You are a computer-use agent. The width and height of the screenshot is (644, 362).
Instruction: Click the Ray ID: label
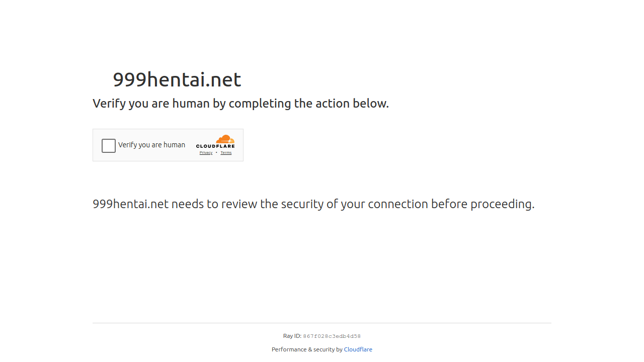pos(292,336)
